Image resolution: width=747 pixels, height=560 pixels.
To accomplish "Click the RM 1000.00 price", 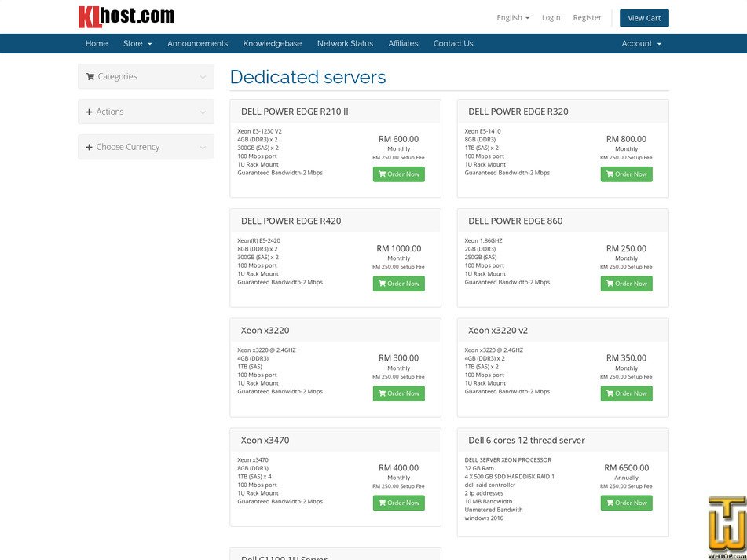I will coord(399,248).
